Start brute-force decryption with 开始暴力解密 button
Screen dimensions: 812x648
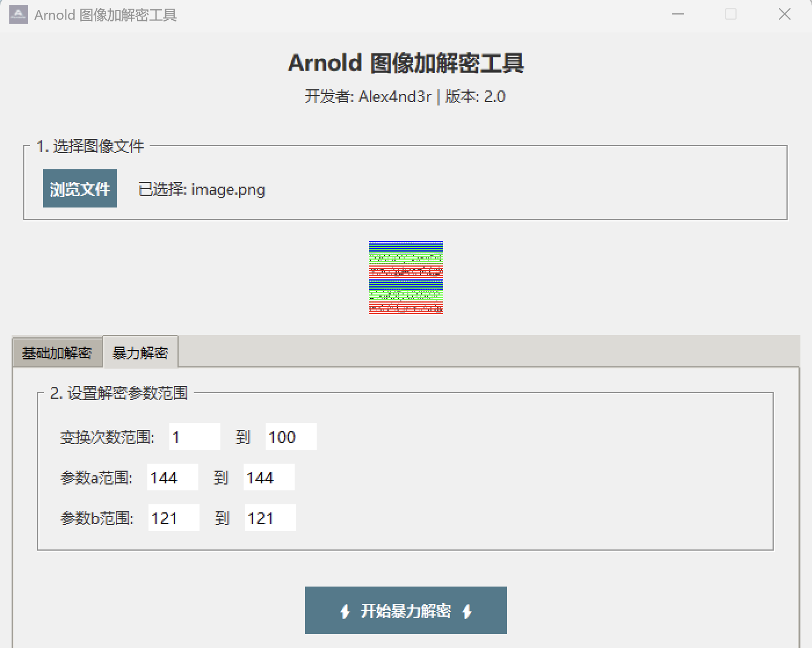tap(406, 610)
